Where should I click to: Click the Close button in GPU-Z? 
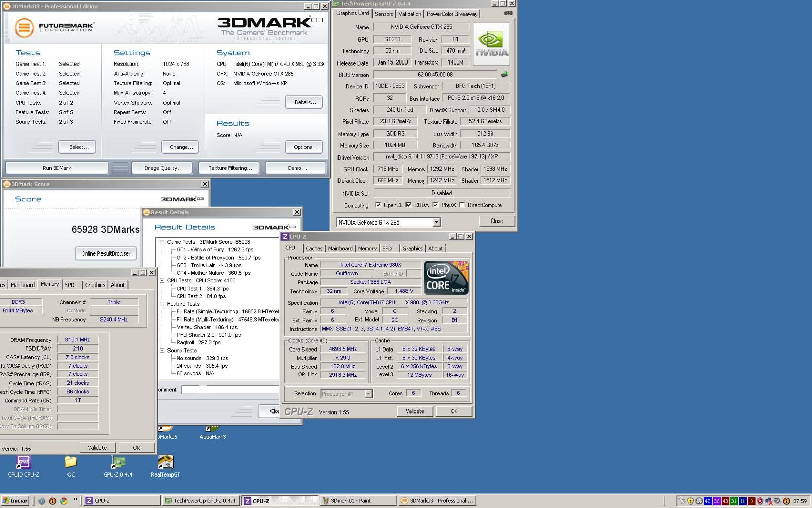coord(497,221)
